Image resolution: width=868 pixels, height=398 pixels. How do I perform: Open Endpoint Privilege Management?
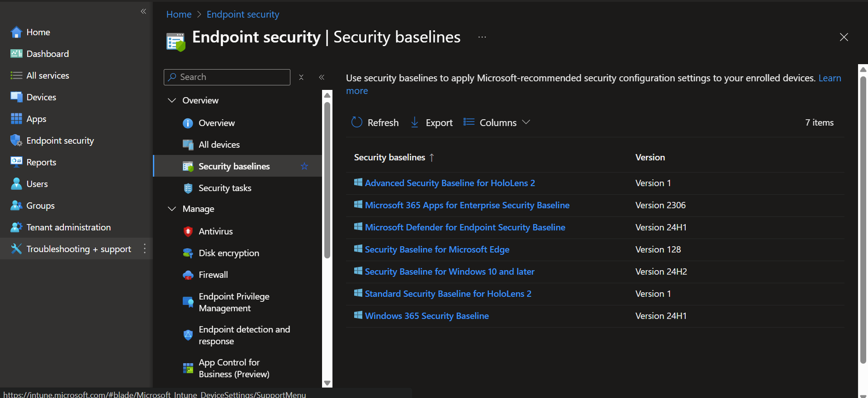tap(234, 302)
